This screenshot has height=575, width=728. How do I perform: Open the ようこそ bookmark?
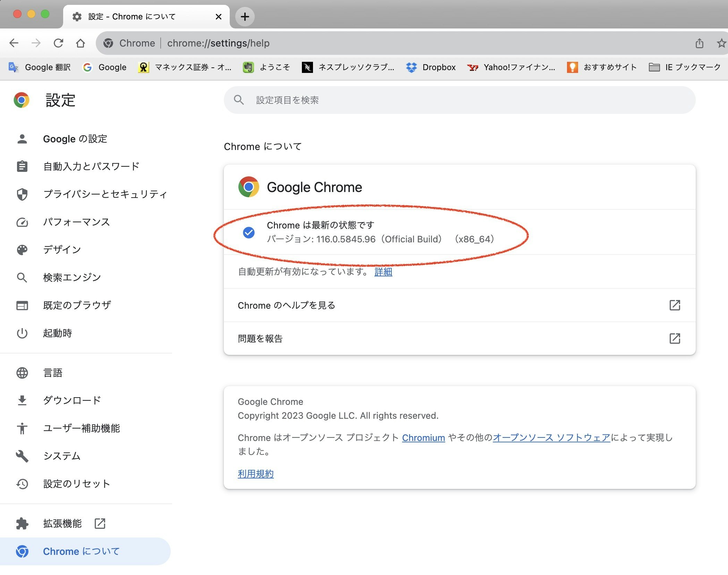point(266,67)
